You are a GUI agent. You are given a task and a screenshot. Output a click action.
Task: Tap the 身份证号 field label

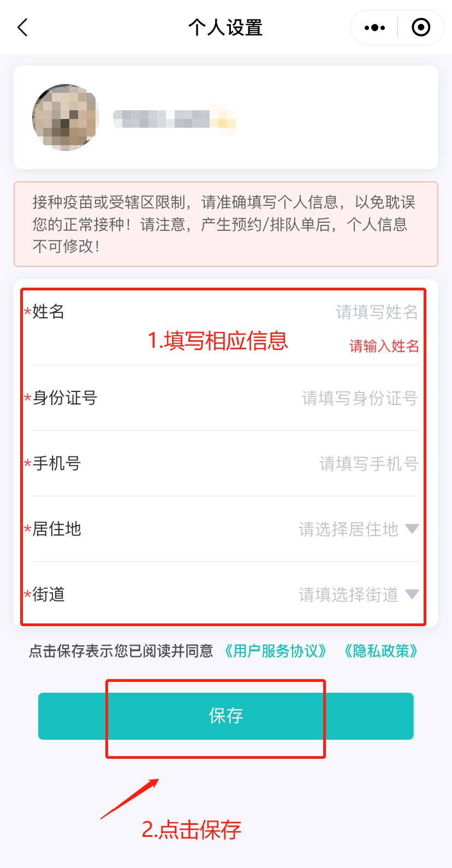(64, 398)
